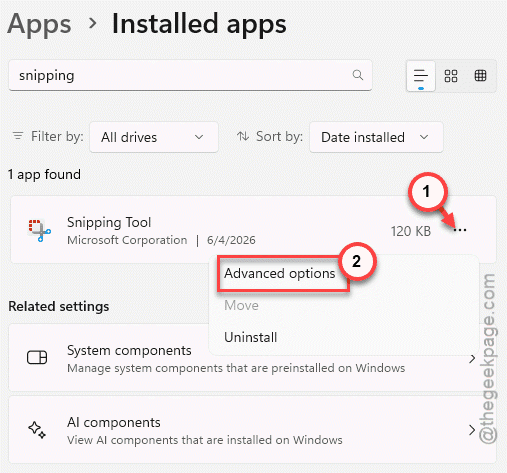The width and height of the screenshot is (507, 473).
Task: Click the Snipping Tool app name
Action: click(109, 222)
